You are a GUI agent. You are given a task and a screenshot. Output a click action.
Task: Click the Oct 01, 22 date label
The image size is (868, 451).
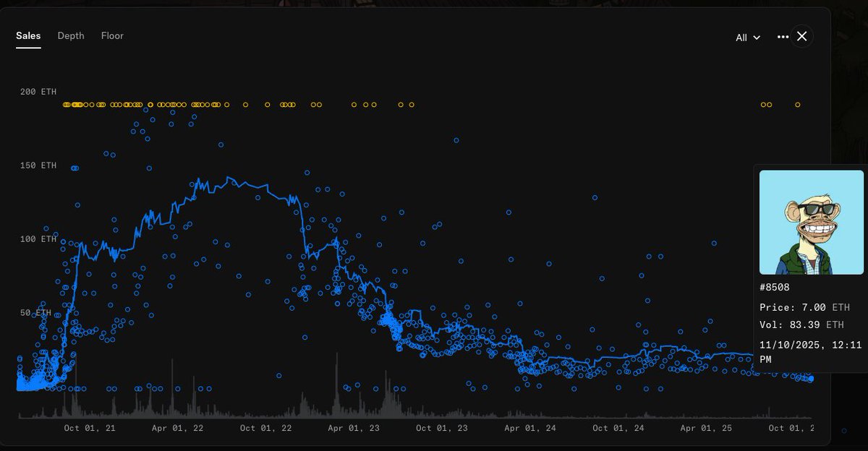click(x=266, y=428)
